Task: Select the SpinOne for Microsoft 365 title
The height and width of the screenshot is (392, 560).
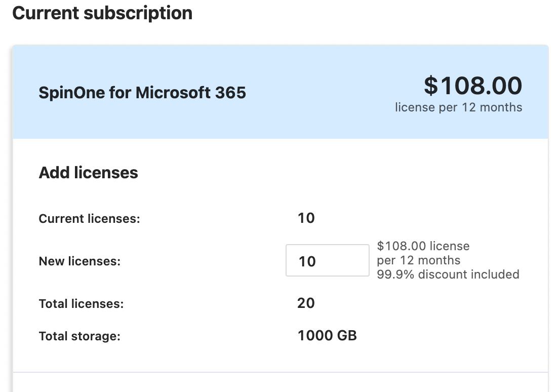Action: (142, 93)
